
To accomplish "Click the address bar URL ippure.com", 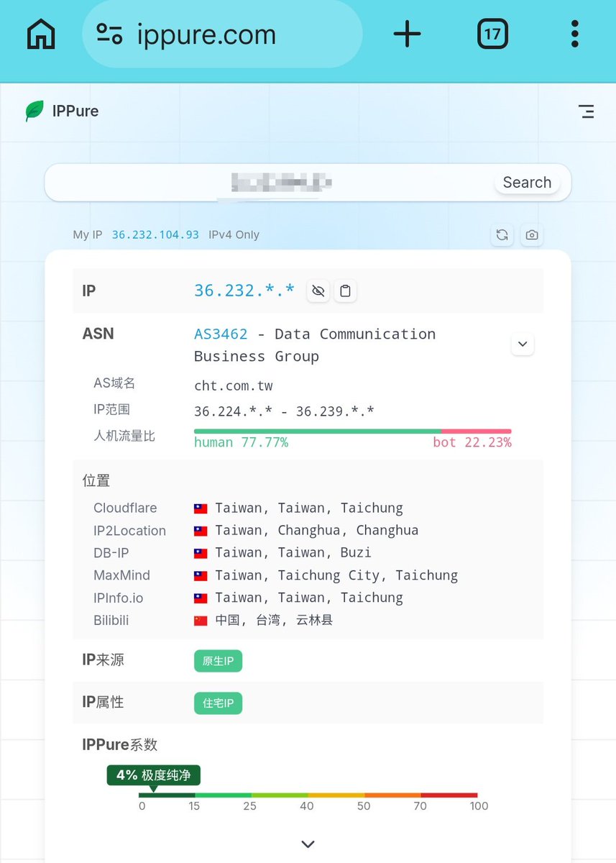I will coord(206,35).
